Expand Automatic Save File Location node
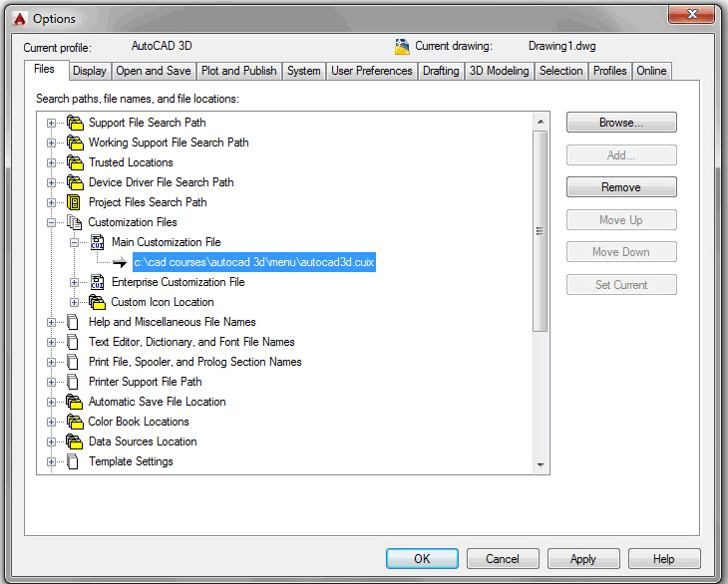The image size is (728, 584). pyautogui.click(x=52, y=402)
